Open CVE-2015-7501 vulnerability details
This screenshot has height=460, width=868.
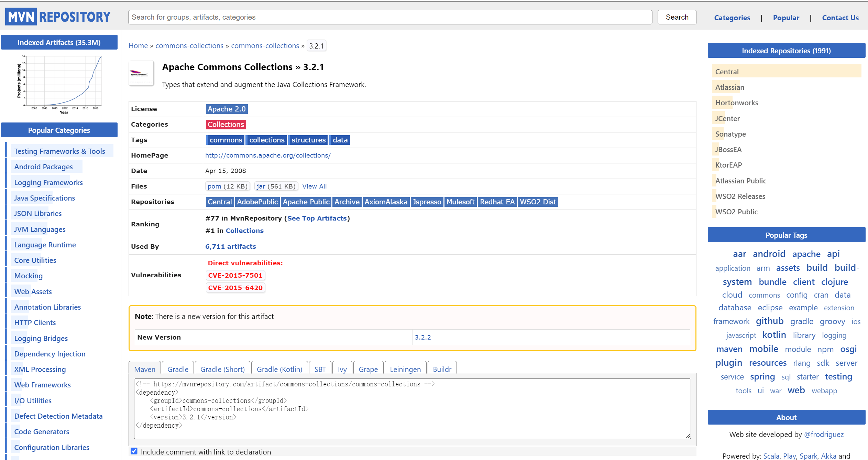[235, 275]
